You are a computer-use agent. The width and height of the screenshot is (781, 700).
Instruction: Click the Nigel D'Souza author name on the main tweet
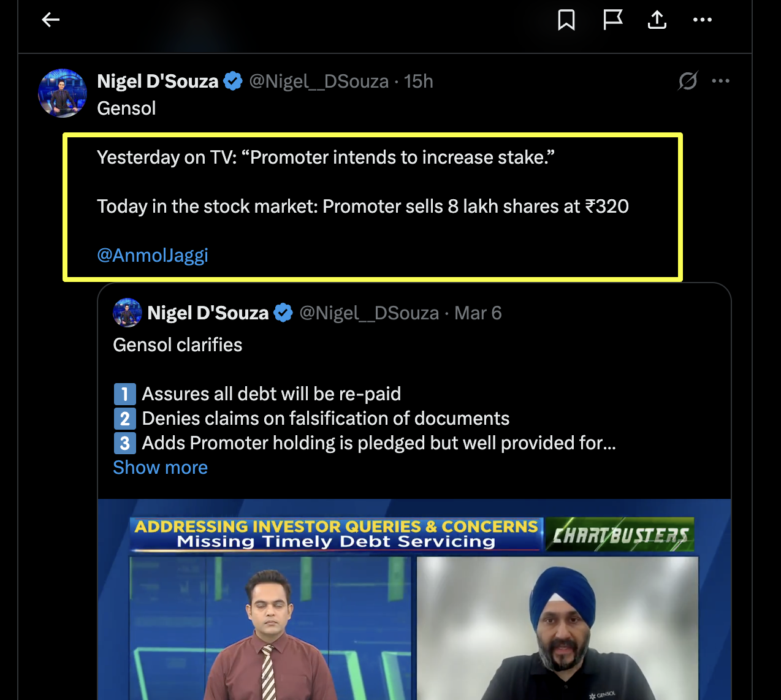tap(158, 81)
